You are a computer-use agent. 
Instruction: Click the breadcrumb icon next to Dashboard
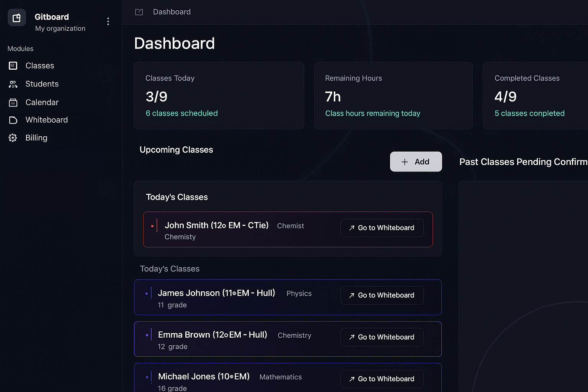[139, 12]
